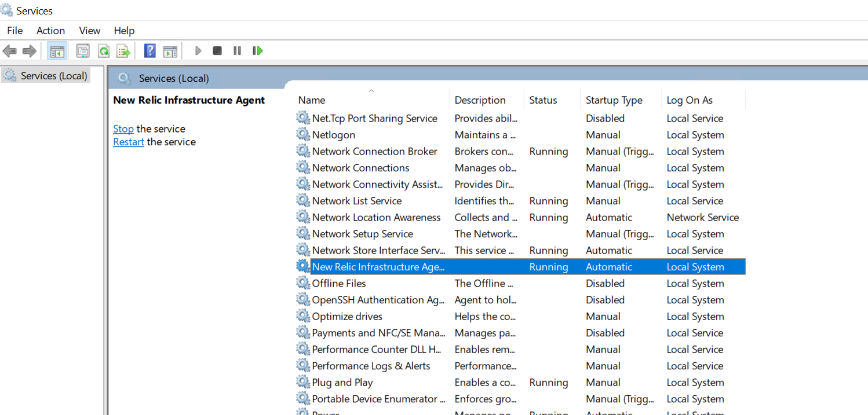Click the Stop Service square icon
The height and width of the screenshot is (415, 868).
[217, 51]
